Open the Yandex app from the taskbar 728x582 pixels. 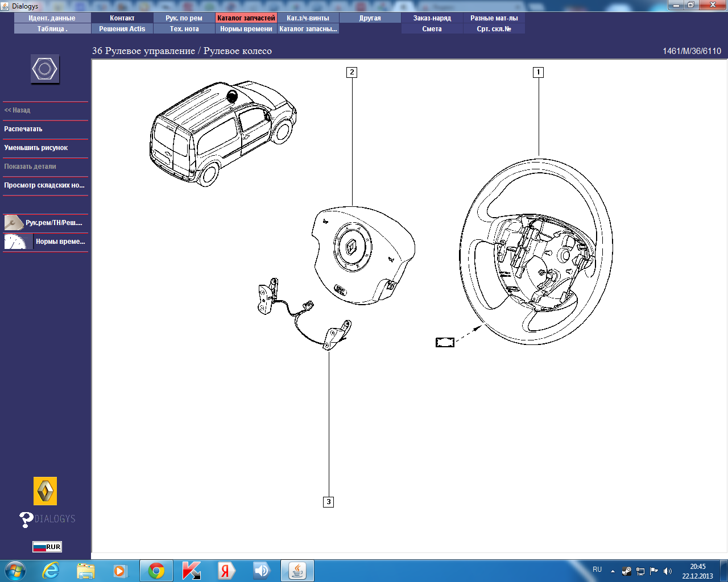(x=226, y=571)
